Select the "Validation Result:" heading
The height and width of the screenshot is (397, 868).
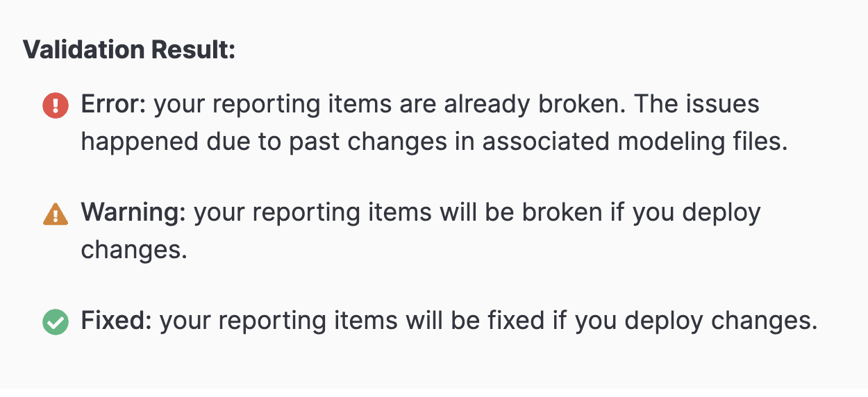click(x=129, y=50)
